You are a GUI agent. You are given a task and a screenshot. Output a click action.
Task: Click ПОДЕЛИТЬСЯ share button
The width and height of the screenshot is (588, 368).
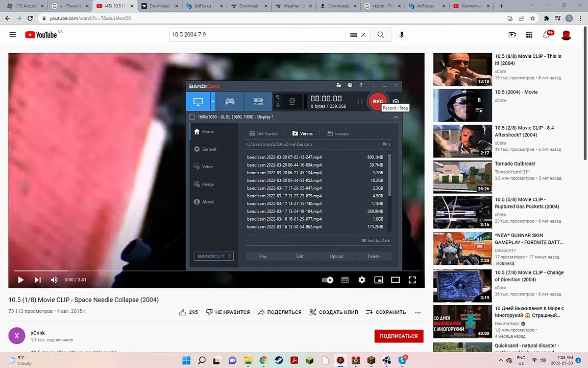point(279,312)
